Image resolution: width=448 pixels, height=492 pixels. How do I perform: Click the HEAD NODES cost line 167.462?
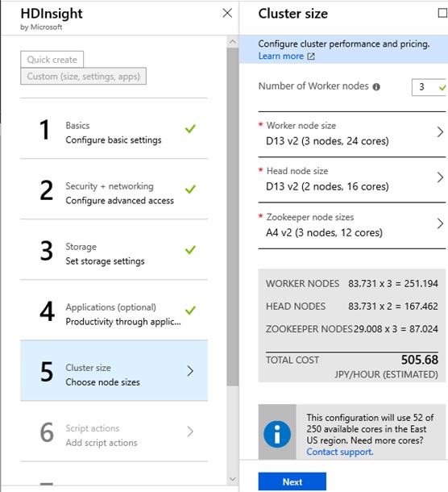[x=352, y=306]
